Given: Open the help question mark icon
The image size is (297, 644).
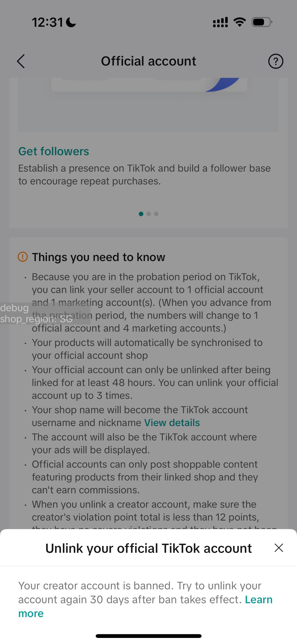Looking at the screenshot, I should click(x=276, y=61).
